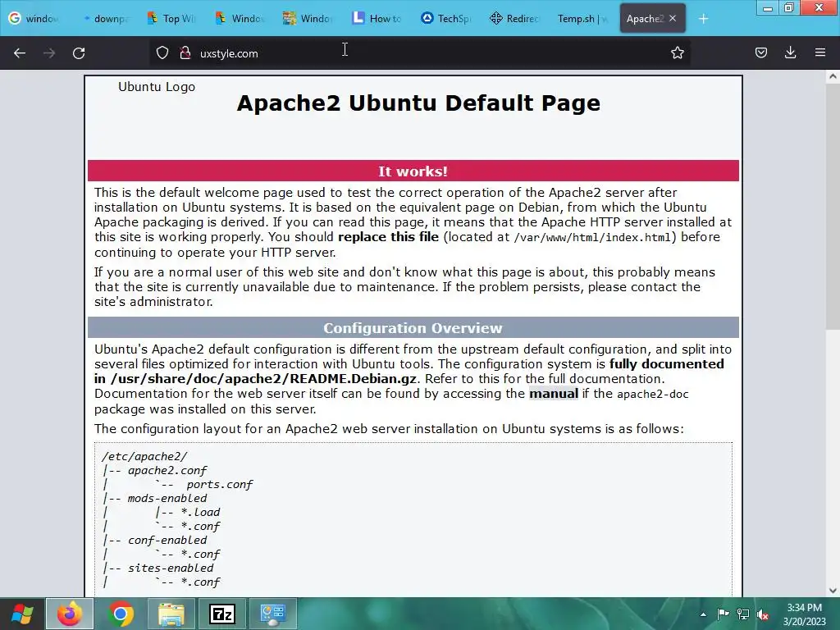Open the 'manual' documentation link
This screenshot has width=840, height=630.
(554, 394)
